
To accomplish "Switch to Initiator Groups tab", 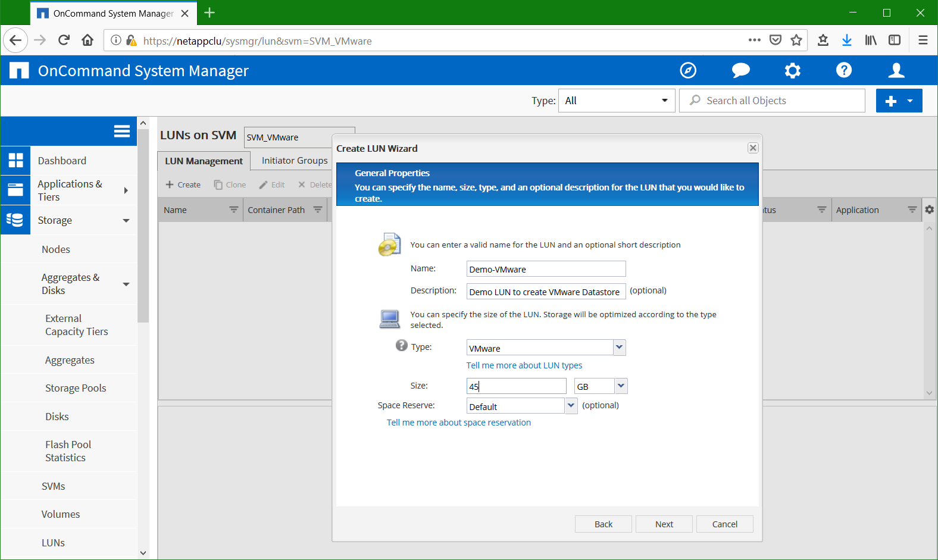I will pyautogui.click(x=295, y=161).
